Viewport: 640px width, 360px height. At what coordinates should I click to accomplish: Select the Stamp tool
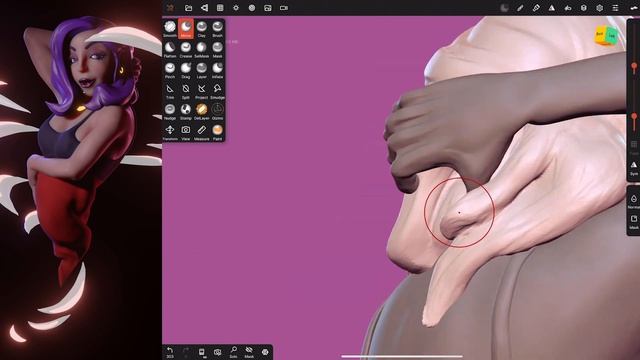[186, 111]
